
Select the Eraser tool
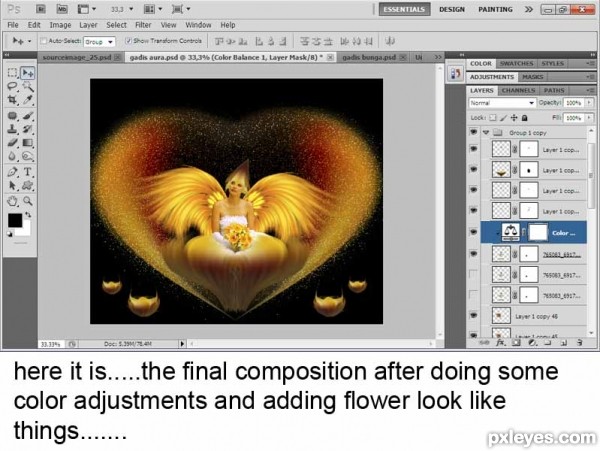[x=12, y=143]
